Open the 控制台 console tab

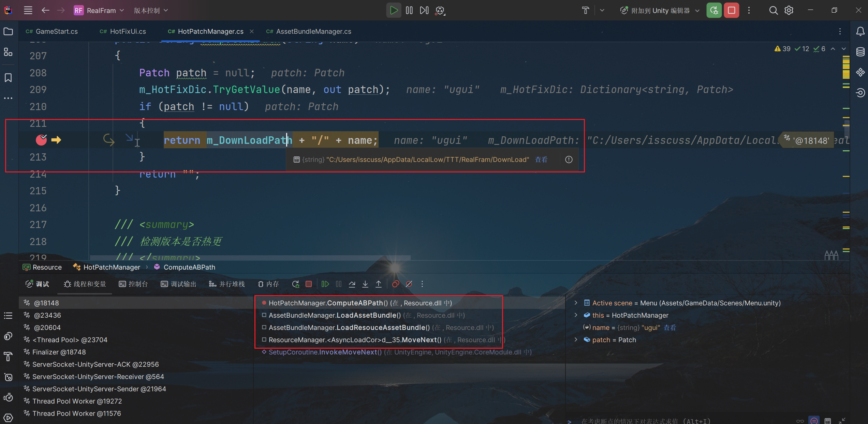point(133,284)
